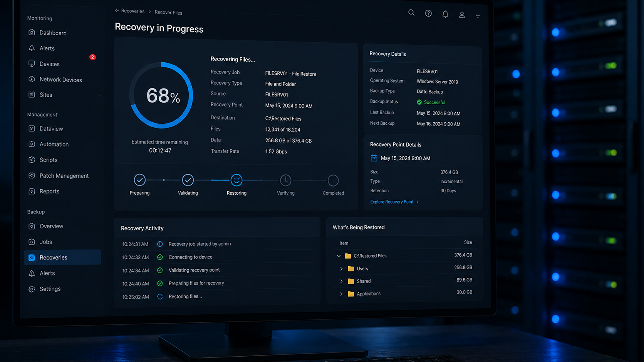Click the Users folder icon
Image resolution: width=644 pixels, height=362 pixels.
coord(351,269)
